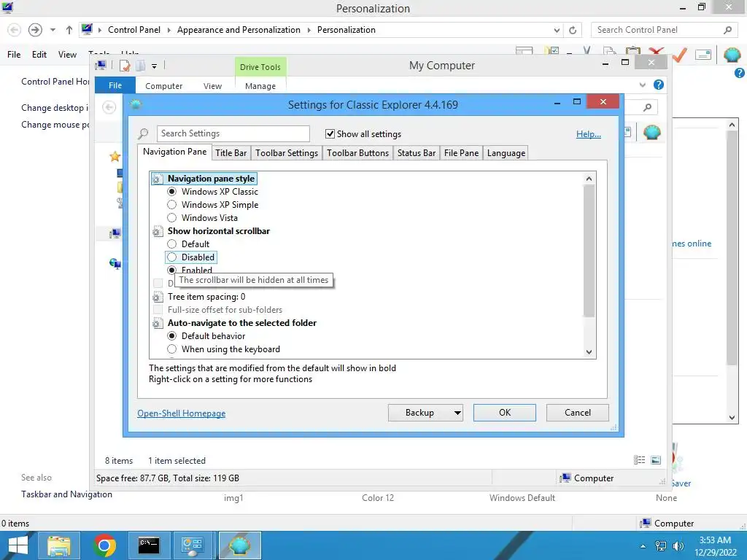Click scroll down arrow in settings list
The image size is (747, 560).
[x=589, y=352]
